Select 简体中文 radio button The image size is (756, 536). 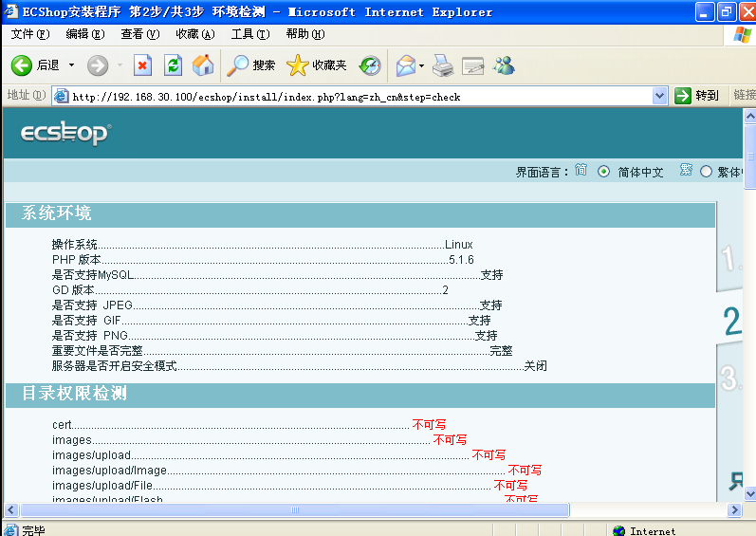(603, 171)
